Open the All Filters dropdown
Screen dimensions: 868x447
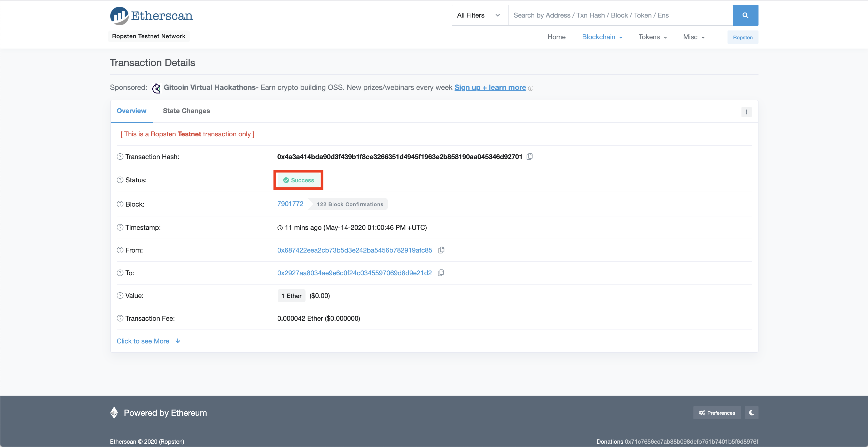coord(479,15)
